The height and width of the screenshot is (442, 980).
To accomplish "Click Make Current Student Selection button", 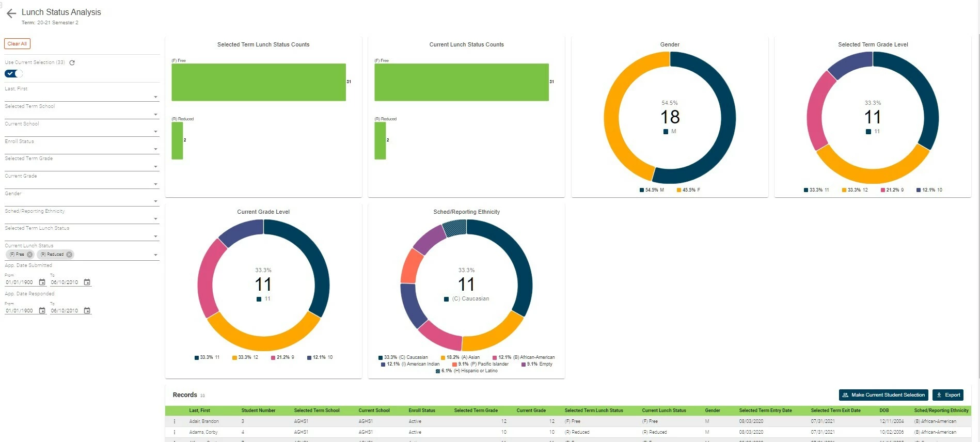I will (x=883, y=395).
